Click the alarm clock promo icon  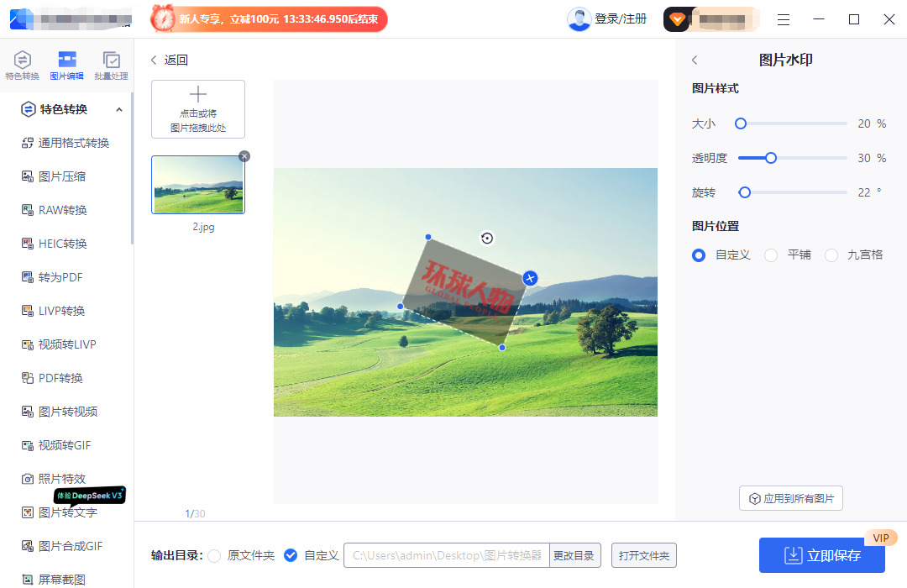[163, 18]
